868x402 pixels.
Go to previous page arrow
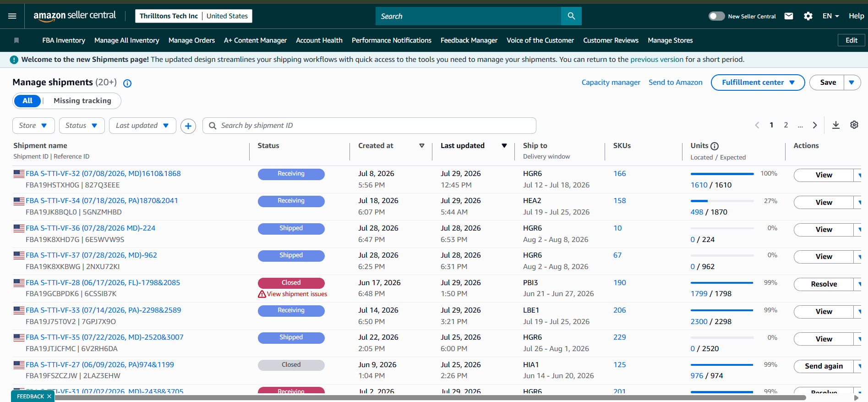757,125
